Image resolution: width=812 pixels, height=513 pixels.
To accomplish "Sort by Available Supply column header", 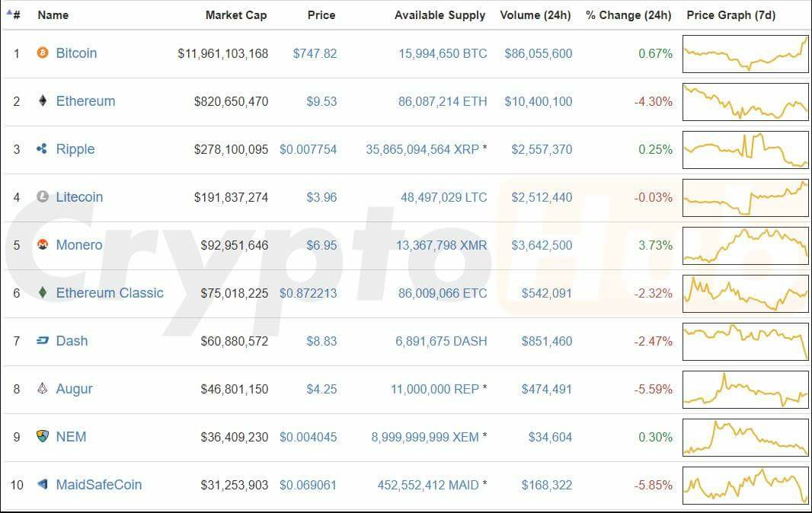I will pyautogui.click(x=440, y=15).
